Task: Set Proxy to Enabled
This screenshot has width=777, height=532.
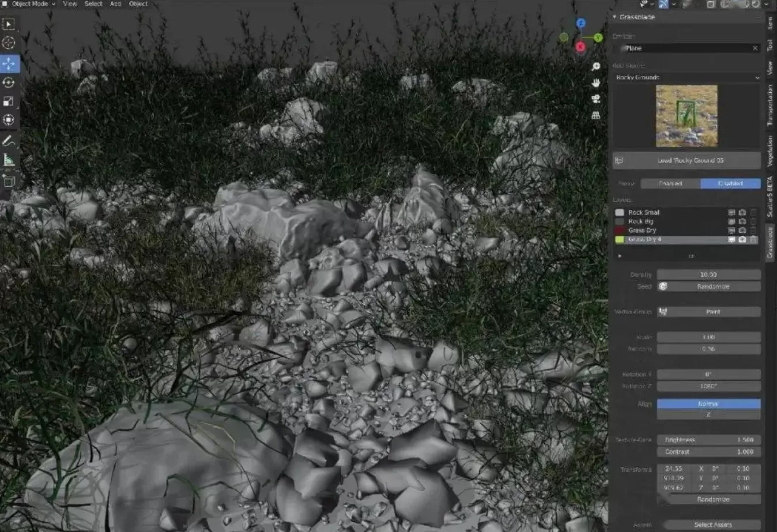Action: 670,183
